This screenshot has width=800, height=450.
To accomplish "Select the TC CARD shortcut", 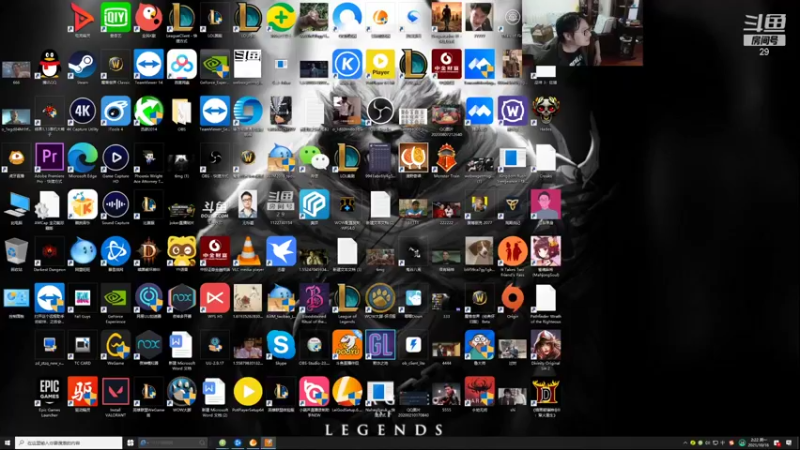I will [83, 347].
